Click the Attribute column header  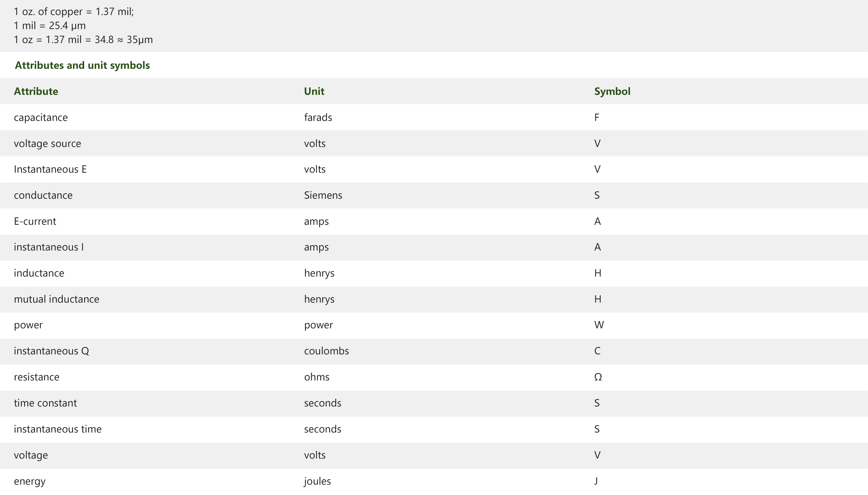(36, 91)
